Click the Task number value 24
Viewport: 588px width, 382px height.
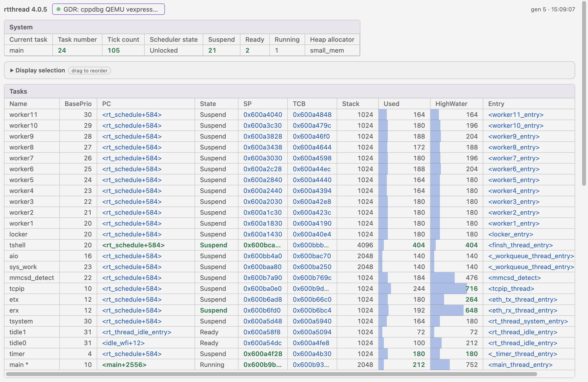pyautogui.click(x=62, y=50)
